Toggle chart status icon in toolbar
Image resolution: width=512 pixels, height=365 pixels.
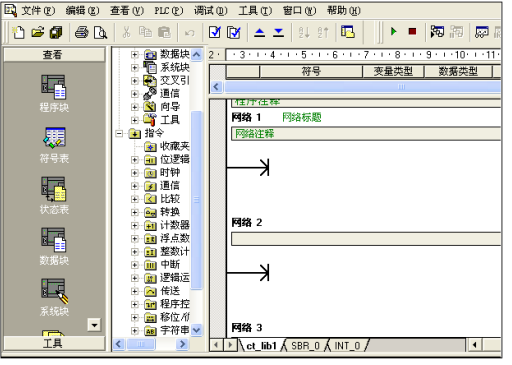click(482, 32)
